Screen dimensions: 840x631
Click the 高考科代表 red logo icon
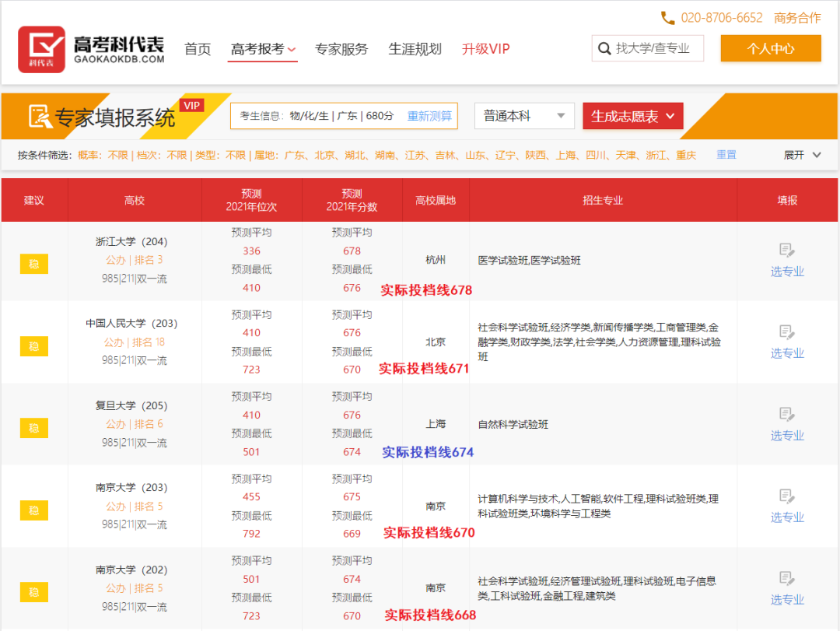(41, 49)
